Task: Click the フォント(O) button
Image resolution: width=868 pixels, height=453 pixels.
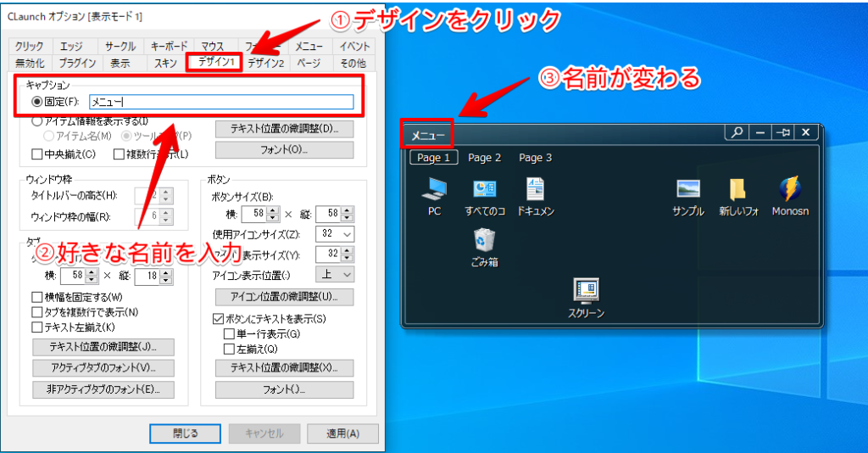Action: [285, 149]
